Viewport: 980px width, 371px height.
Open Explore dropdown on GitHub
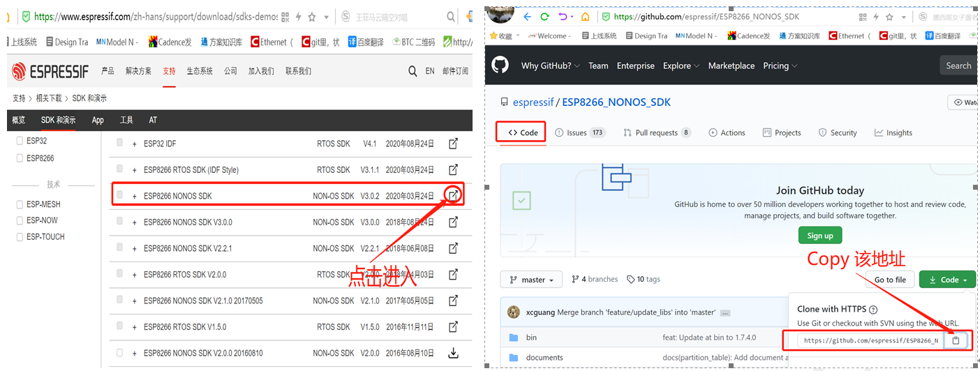pos(681,66)
